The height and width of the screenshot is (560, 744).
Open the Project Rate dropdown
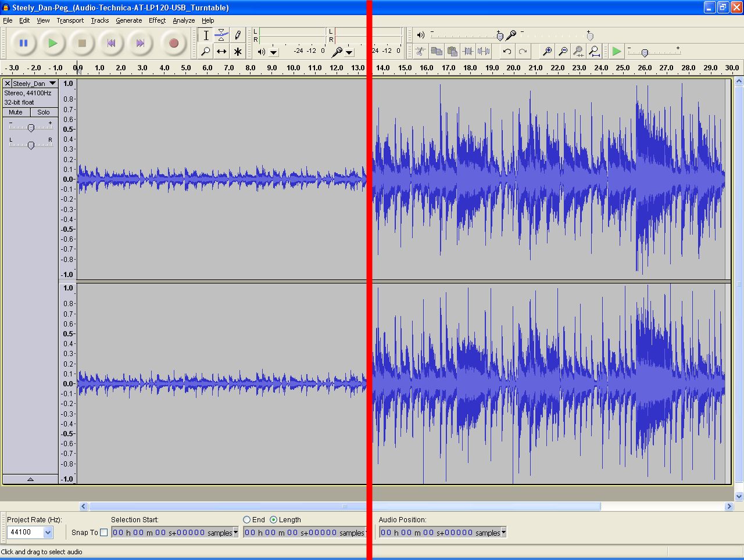coord(48,532)
